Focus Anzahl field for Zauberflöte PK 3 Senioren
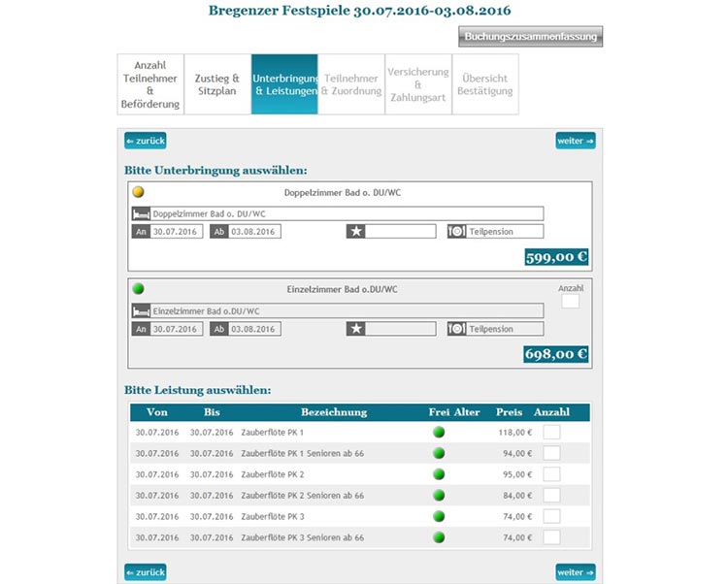 pos(551,537)
